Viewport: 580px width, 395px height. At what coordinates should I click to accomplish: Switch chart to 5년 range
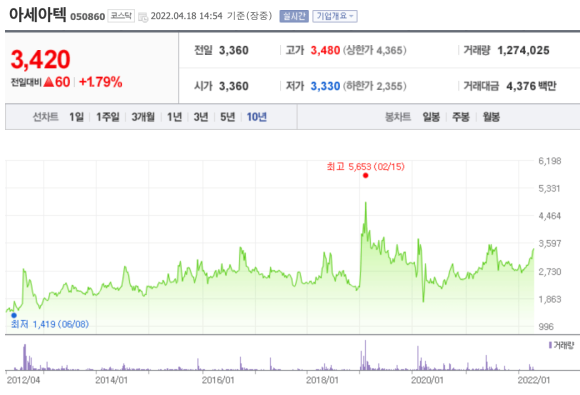coord(227,117)
